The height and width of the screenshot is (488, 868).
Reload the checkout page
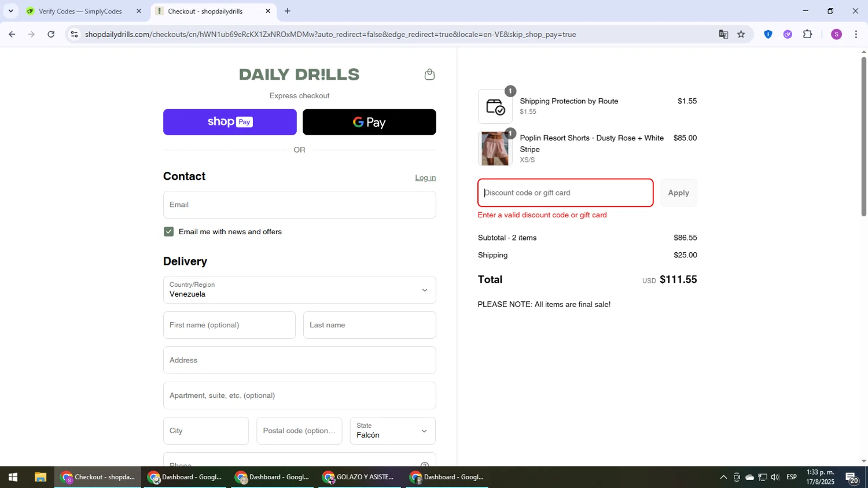(51, 34)
